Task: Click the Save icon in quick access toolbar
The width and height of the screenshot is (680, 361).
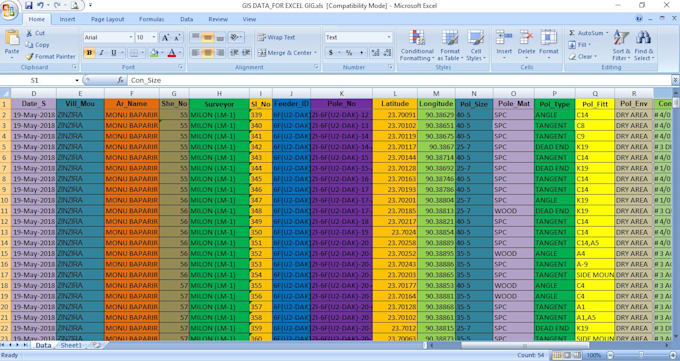Action: [29, 5]
